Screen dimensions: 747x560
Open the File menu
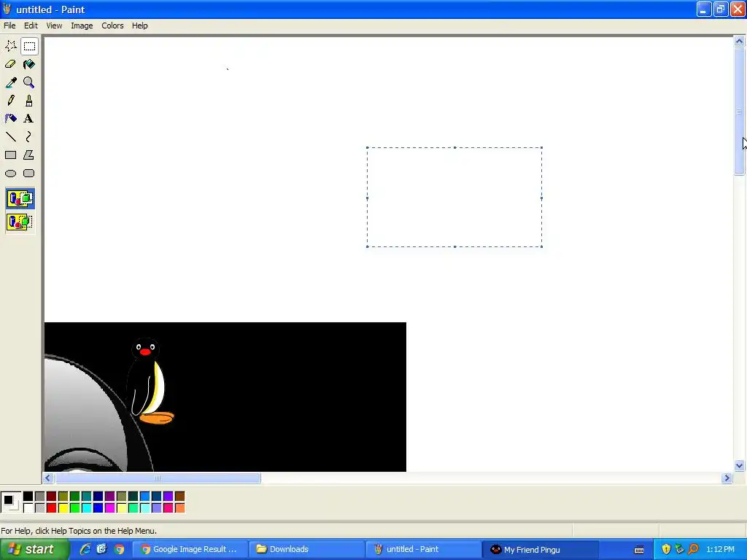pos(9,26)
